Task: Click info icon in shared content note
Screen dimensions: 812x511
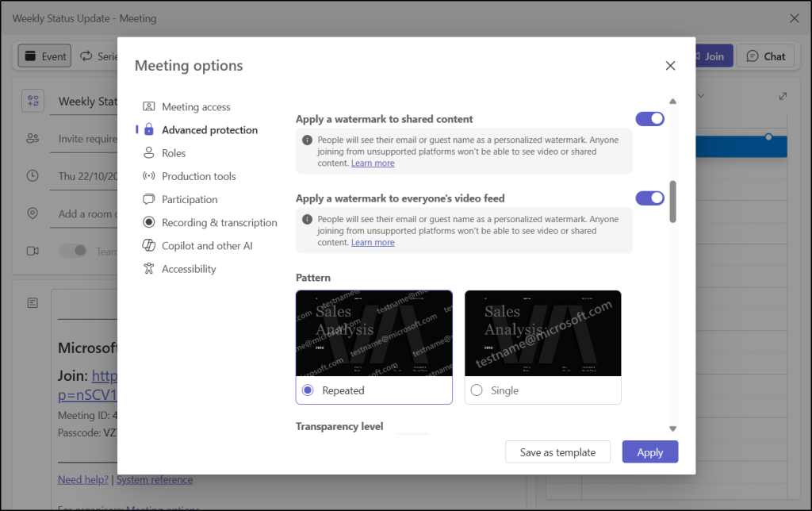Action: [x=307, y=140]
